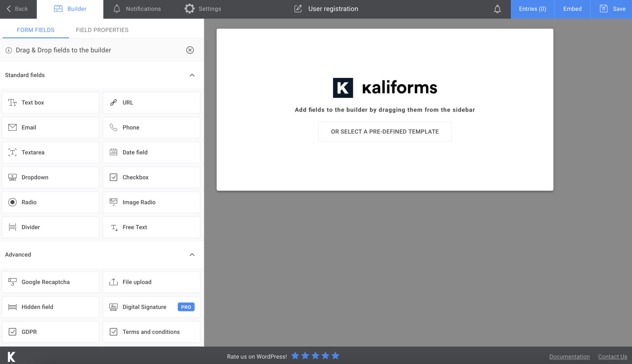
Task: Switch to the FIELD PROPERTIES tab
Action: (x=102, y=30)
